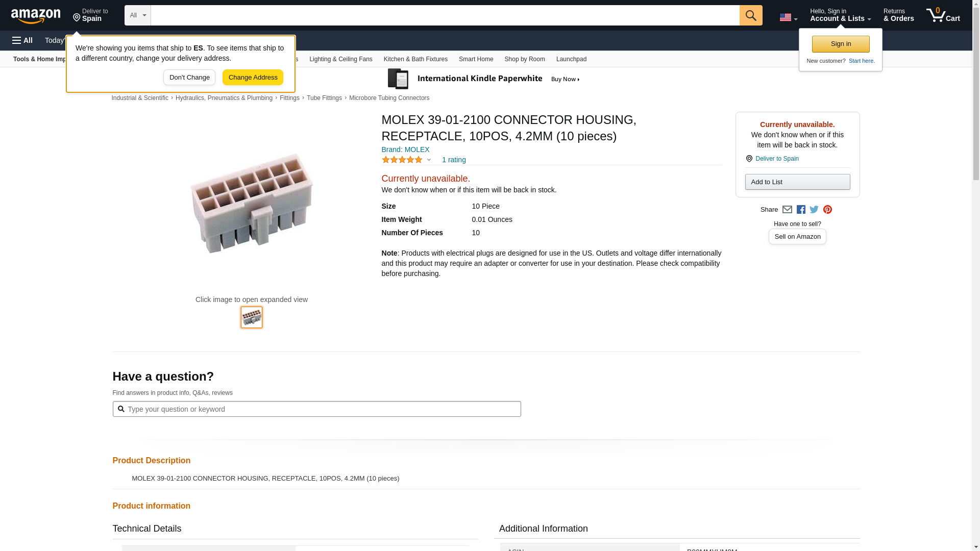The width and height of the screenshot is (980, 551).
Task: Share the product on Twitter
Action: [x=814, y=210]
